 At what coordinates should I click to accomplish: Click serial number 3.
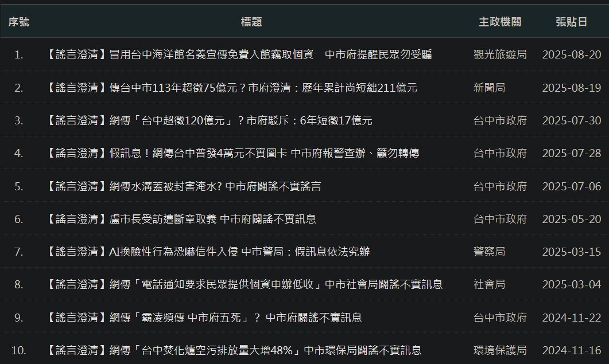coord(18,121)
